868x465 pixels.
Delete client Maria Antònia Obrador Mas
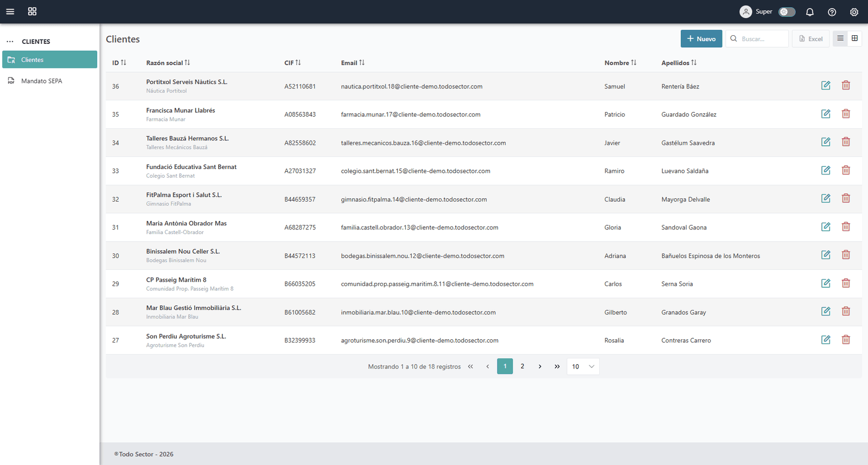click(846, 227)
